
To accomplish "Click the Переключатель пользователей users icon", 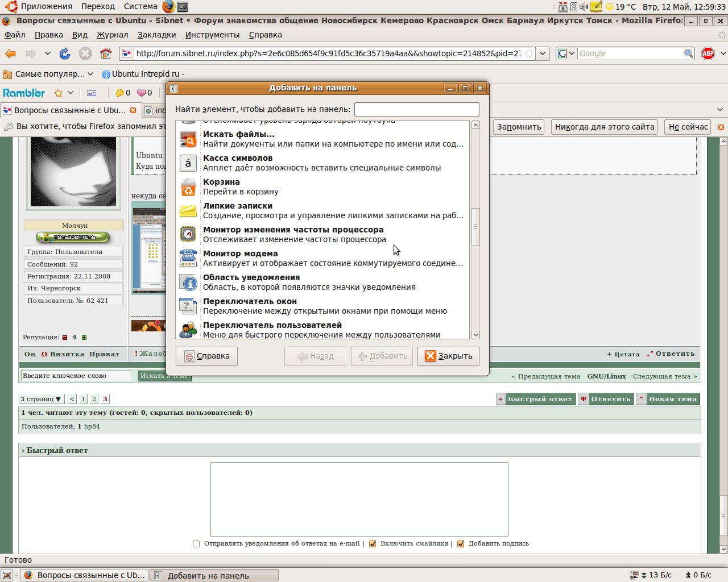I will [x=188, y=330].
